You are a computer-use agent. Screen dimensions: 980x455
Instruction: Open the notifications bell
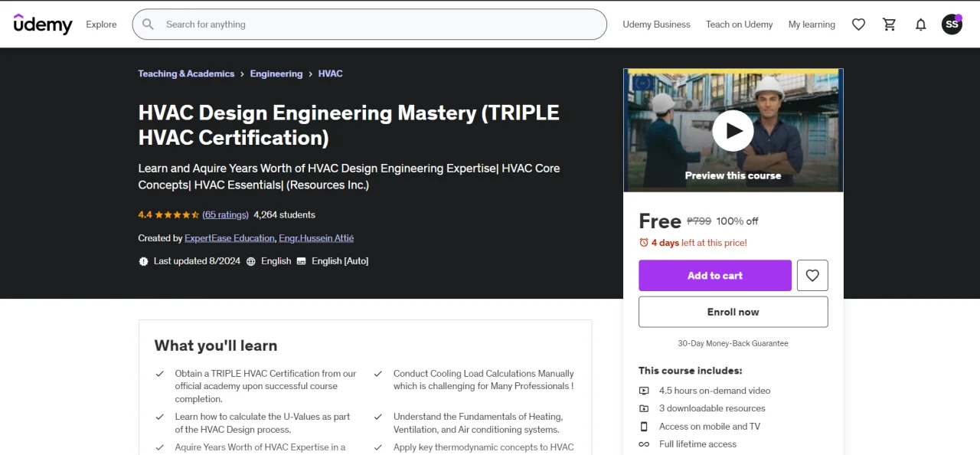pyautogui.click(x=921, y=25)
